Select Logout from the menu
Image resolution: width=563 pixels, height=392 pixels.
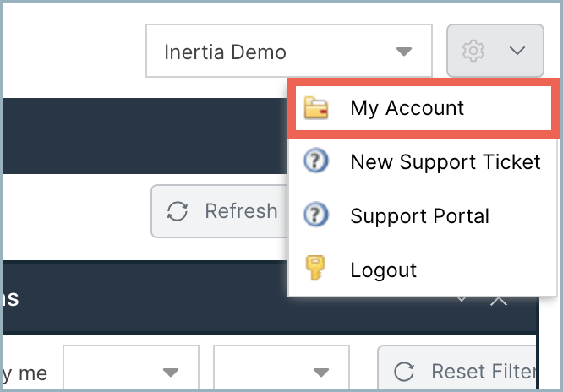click(x=423, y=269)
